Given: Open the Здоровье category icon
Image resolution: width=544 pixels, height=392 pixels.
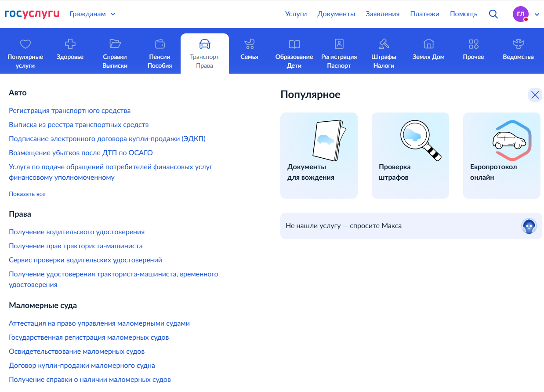Looking at the screenshot, I should pyautogui.click(x=70, y=44).
